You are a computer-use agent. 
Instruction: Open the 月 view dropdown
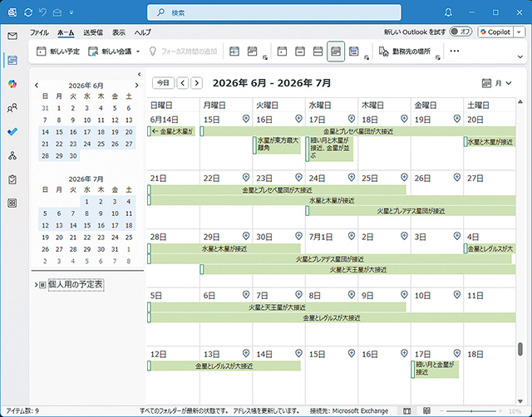coord(497,83)
